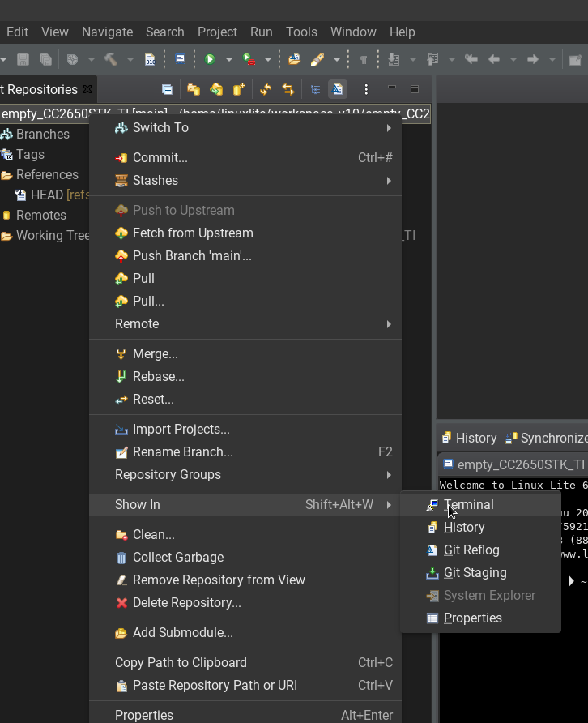Click the highlighter pen toolbar icon
The height and width of the screenshot is (723, 588).
(x=317, y=59)
